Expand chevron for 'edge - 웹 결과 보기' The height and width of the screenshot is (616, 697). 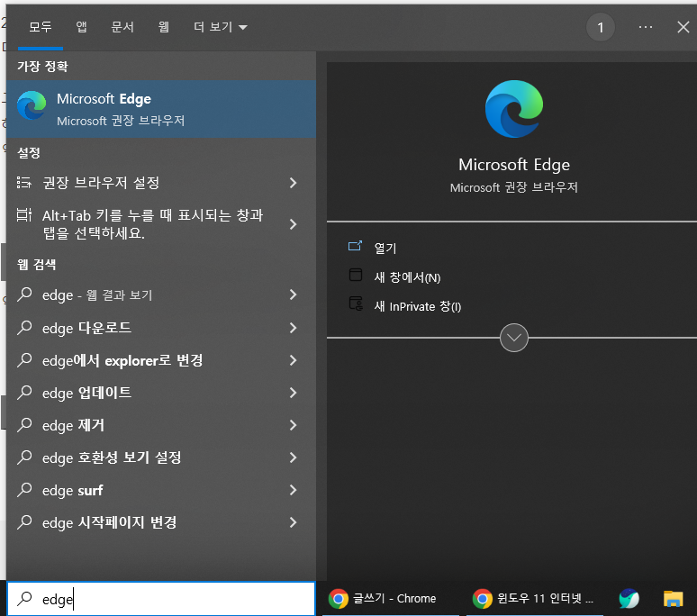[293, 294]
